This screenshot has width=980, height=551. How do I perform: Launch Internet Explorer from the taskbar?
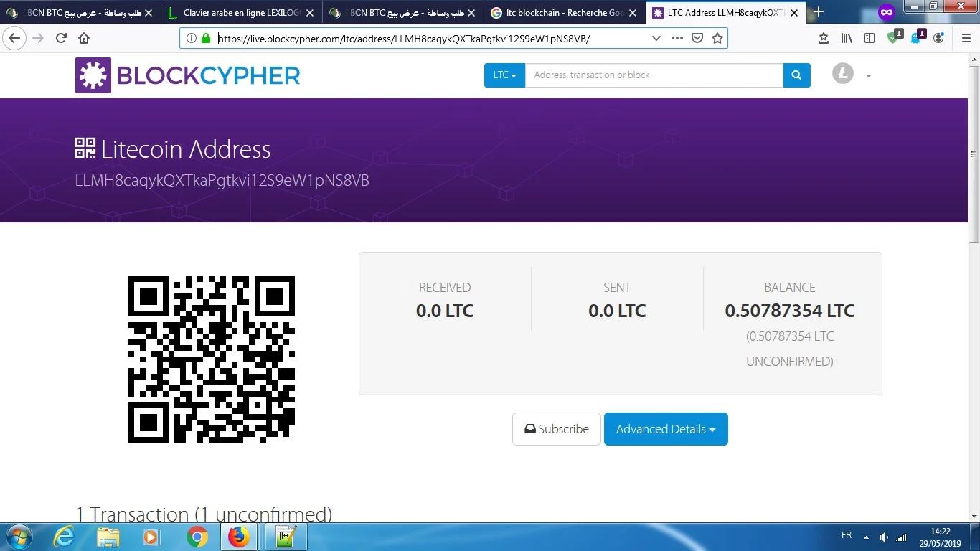click(x=64, y=537)
